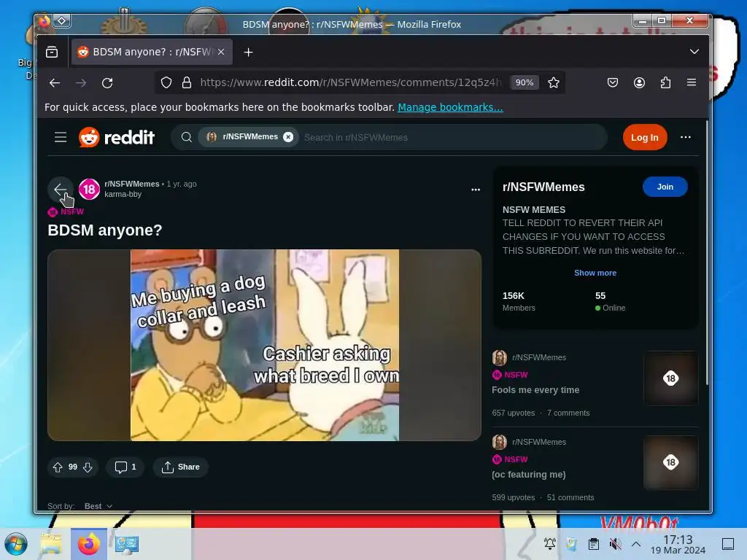Open comments with comment bubble button
Screen dimensions: 747x560
pos(125,467)
